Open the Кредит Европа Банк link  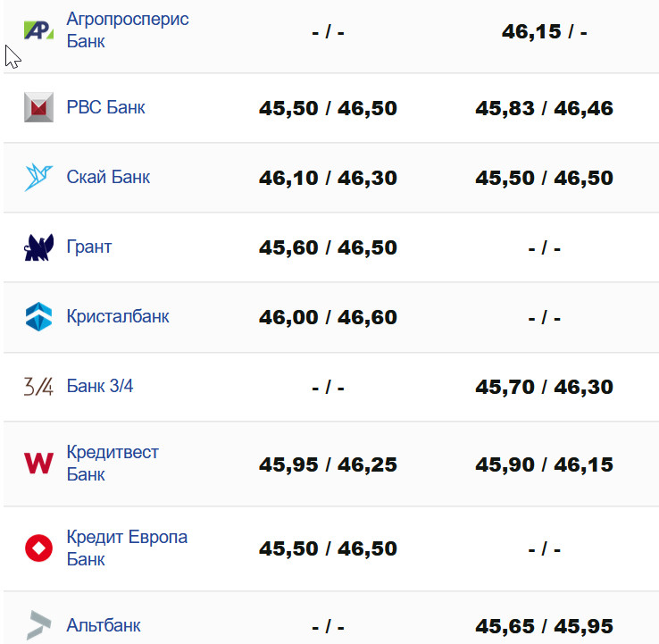point(127,548)
